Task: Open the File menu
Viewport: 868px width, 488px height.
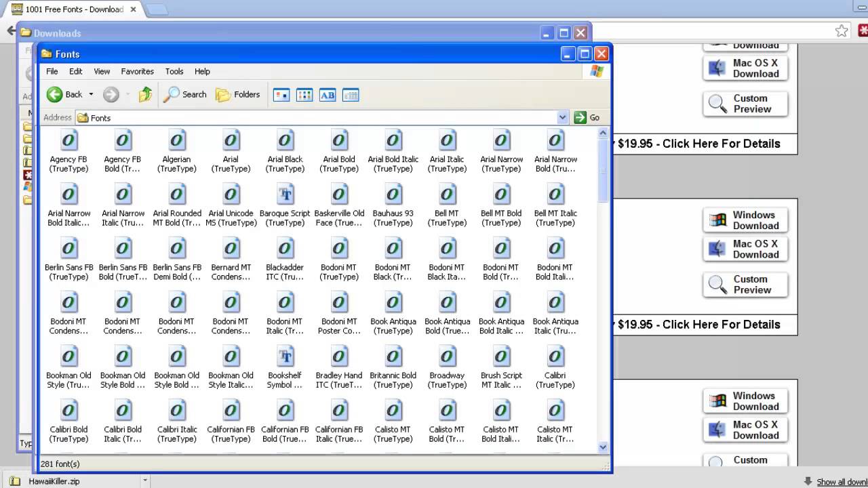Action: coord(52,71)
